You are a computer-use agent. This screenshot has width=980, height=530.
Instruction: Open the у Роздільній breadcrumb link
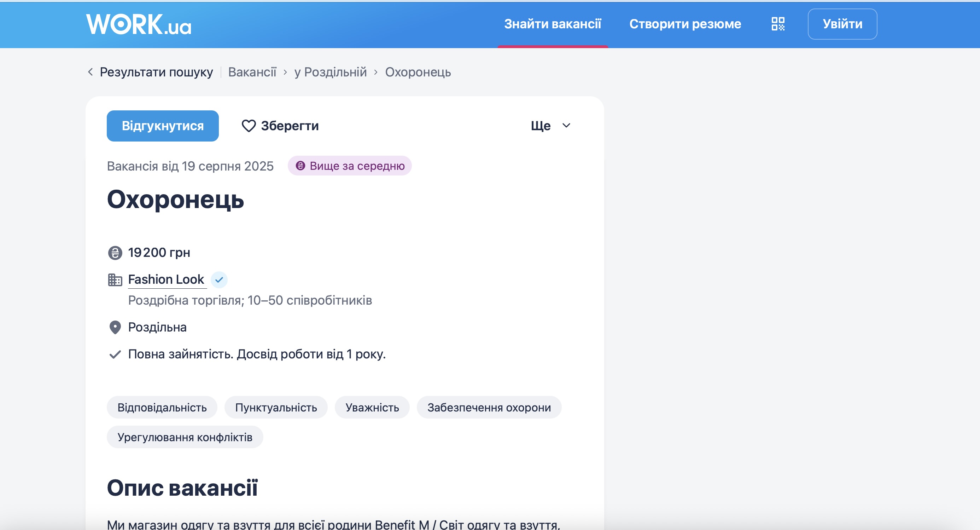pyautogui.click(x=331, y=72)
